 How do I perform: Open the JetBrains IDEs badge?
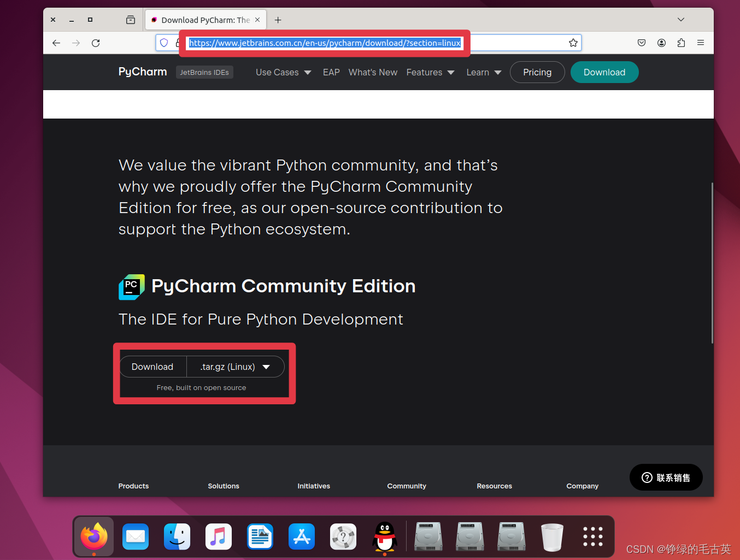pyautogui.click(x=204, y=72)
